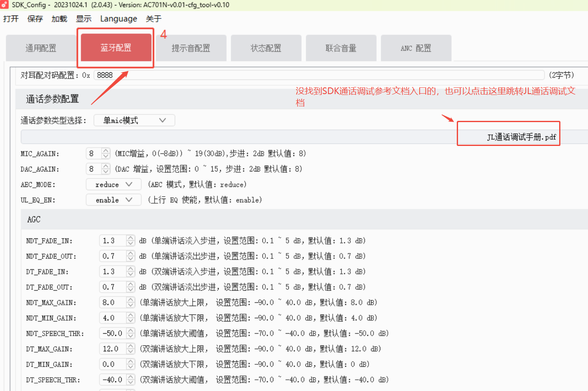Click the 对耳配对码配置 hex input field
588x391 pixels.
[319, 75]
